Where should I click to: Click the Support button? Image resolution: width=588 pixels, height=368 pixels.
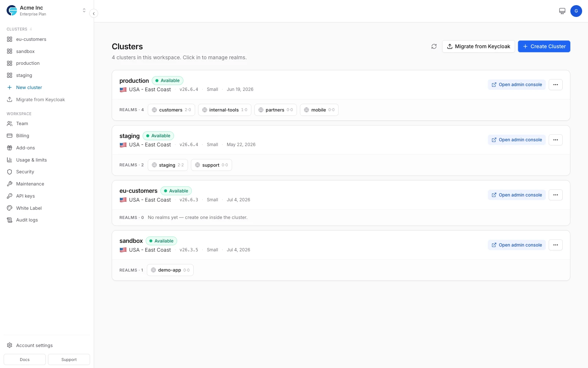click(69, 360)
